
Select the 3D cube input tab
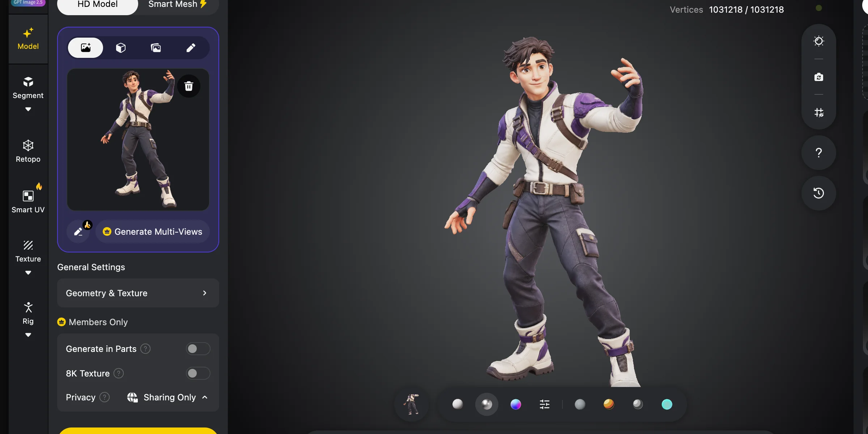121,48
